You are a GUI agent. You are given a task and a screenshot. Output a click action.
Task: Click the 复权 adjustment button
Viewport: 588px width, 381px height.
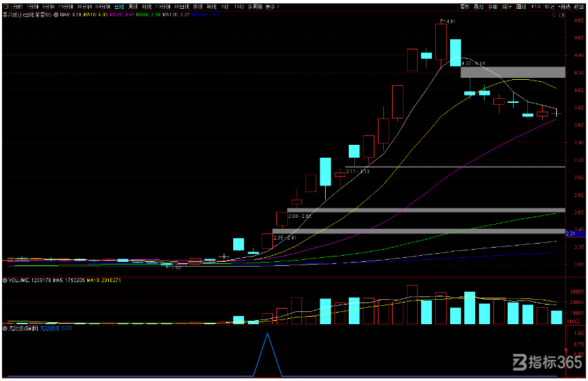(x=464, y=7)
